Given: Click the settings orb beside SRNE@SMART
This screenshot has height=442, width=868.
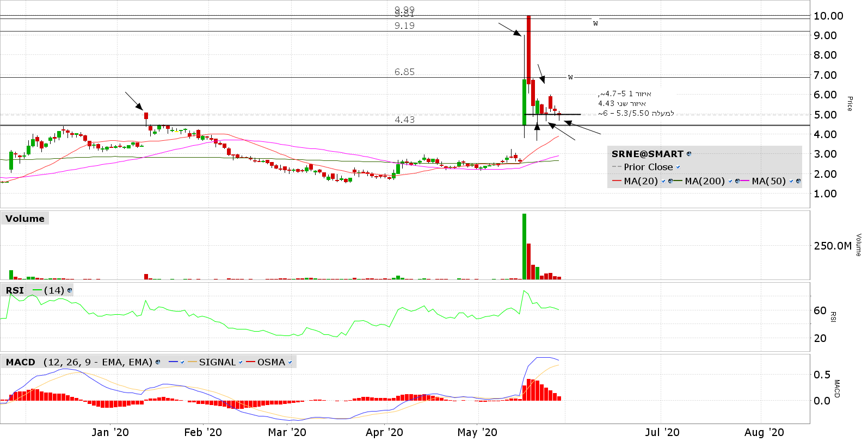Looking at the screenshot, I should point(689,154).
